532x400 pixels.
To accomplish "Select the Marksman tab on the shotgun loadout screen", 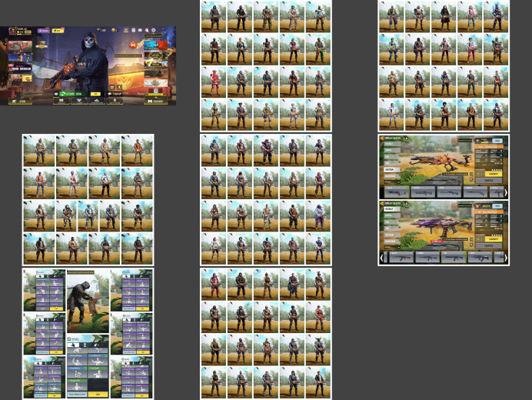I will [392, 176].
